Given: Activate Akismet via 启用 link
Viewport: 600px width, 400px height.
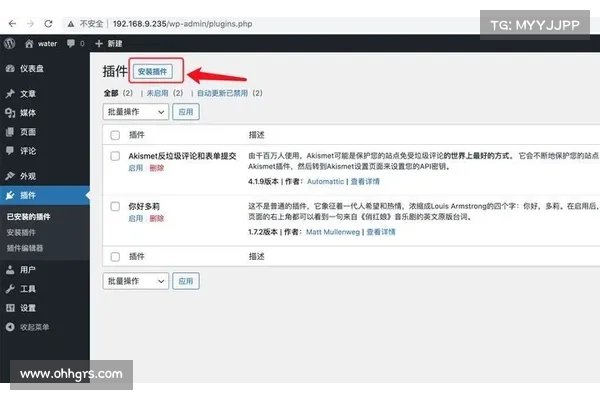Looking at the screenshot, I should [x=135, y=168].
